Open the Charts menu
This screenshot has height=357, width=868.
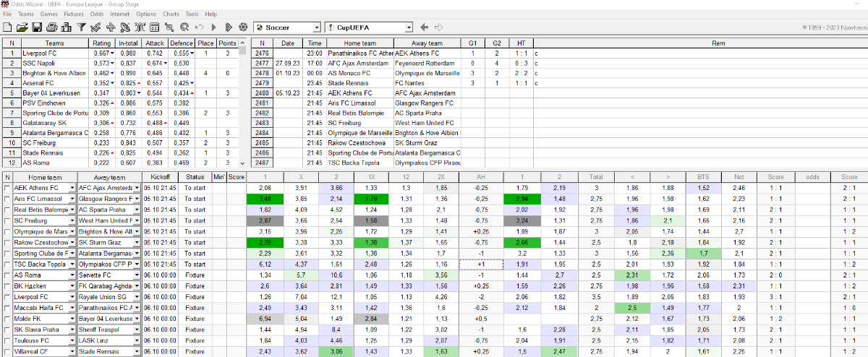click(x=171, y=14)
